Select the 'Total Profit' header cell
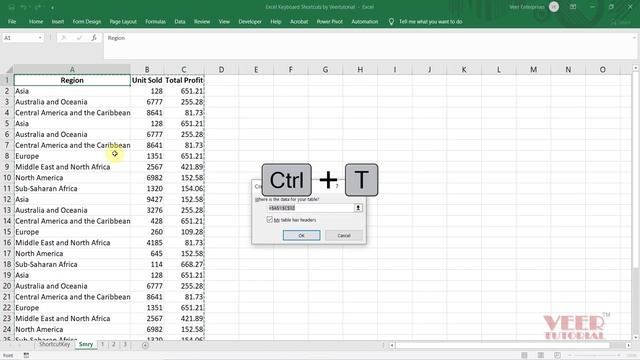Screen dimensions: 640x360 pos(184,80)
